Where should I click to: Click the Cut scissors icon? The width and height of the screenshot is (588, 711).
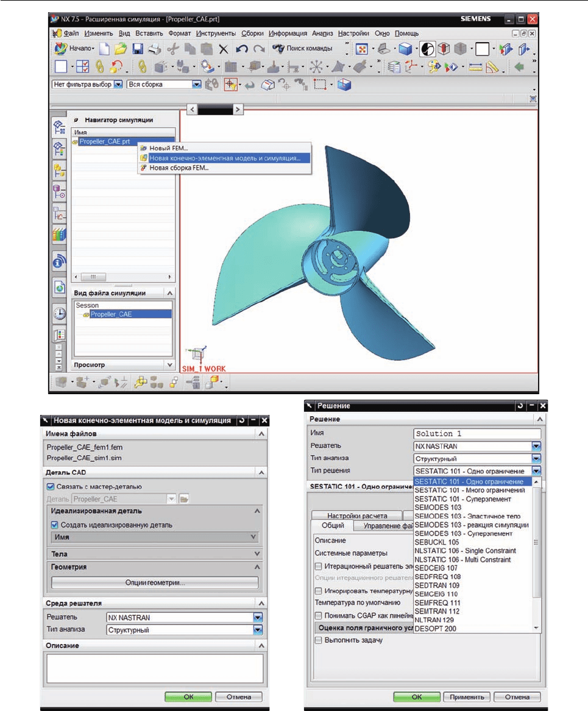pyautogui.click(x=172, y=49)
